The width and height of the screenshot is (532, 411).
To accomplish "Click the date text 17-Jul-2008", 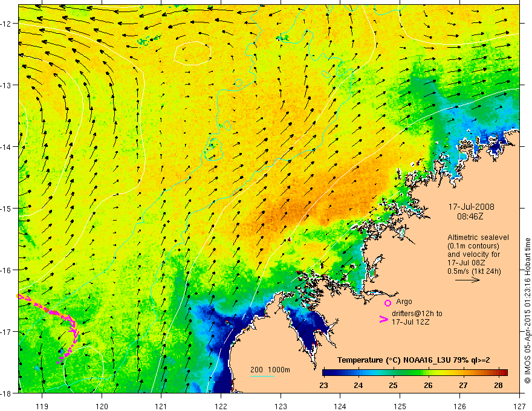I will coord(472,207).
